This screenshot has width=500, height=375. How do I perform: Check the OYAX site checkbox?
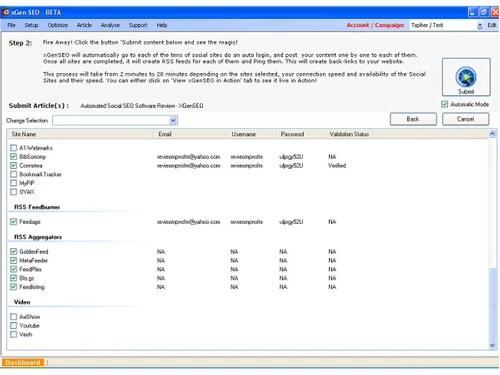click(13, 192)
